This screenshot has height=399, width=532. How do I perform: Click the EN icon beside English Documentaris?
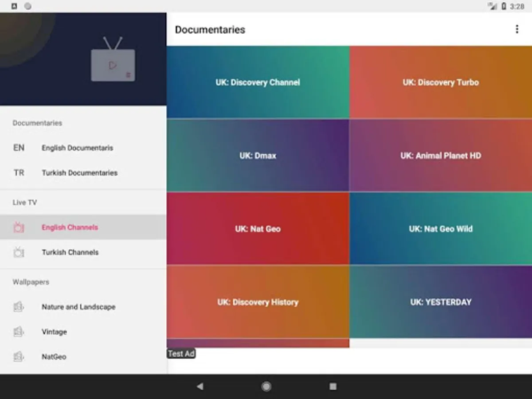(x=19, y=148)
